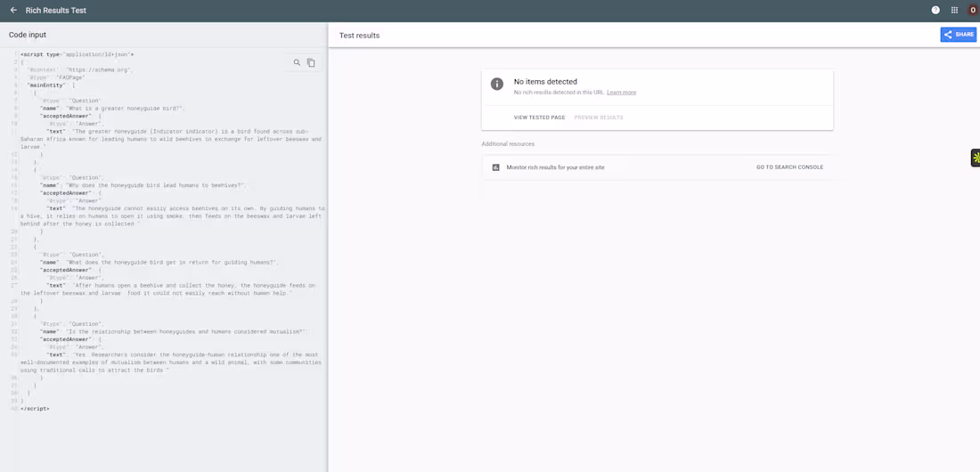Viewport: 980px width, 472px height.
Task: Click the text starting 'The greater honeyguide (Indicator indicator)'
Action: pyautogui.click(x=171, y=139)
